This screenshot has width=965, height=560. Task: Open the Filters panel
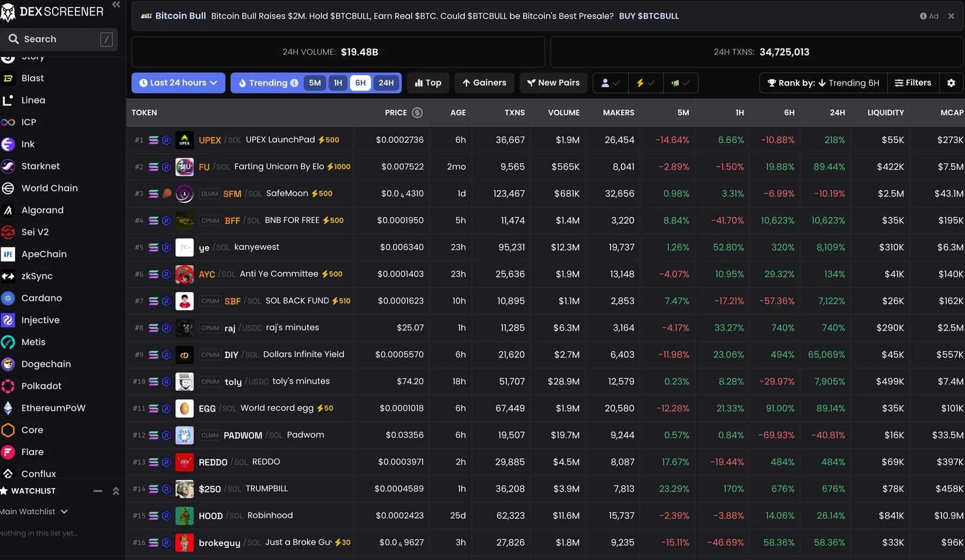(x=913, y=83)
